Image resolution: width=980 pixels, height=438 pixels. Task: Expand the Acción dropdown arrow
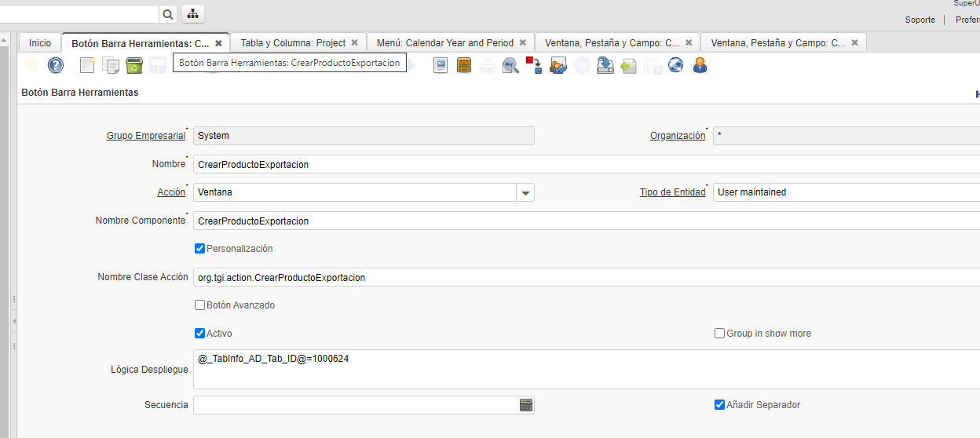click(525, 192)
